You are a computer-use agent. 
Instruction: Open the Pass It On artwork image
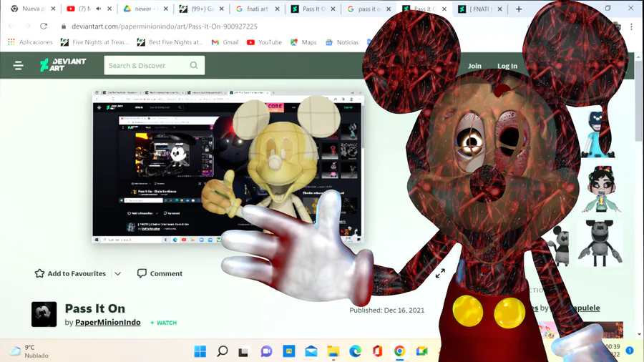(228, 167)
